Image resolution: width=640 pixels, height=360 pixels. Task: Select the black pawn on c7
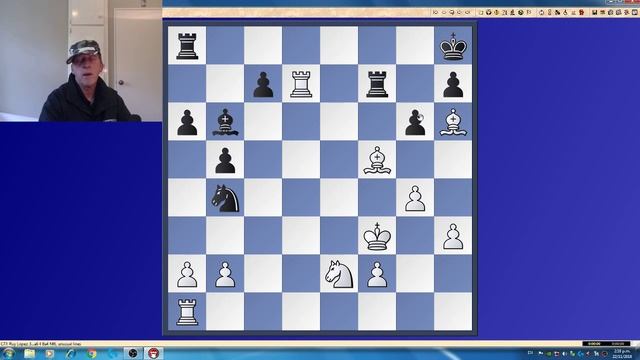pos(263,85)
